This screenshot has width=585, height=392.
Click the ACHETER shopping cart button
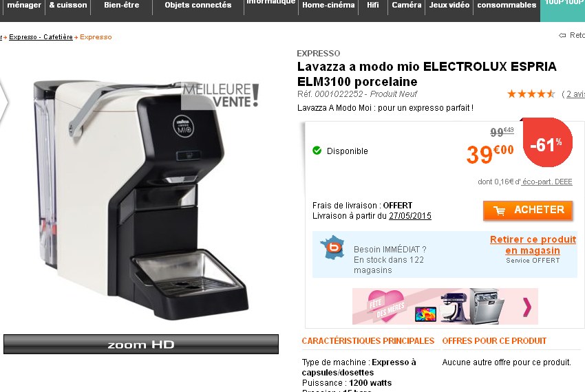pos(528,210)
